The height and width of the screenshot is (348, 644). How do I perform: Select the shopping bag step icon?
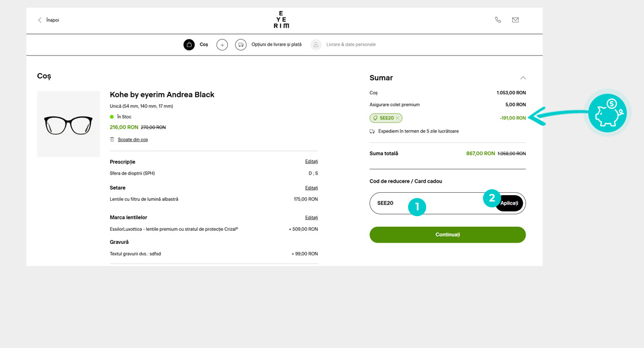[x=189, y=45]
